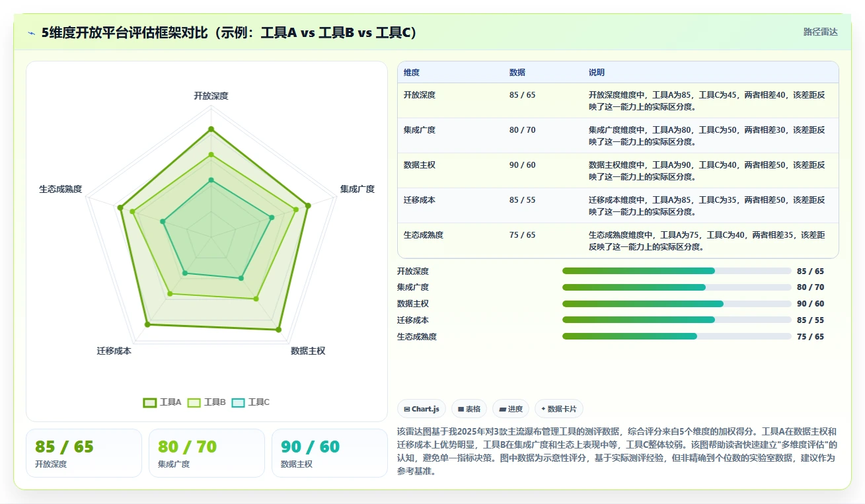Click the 数据卡片 chip

tap(559, 409)
